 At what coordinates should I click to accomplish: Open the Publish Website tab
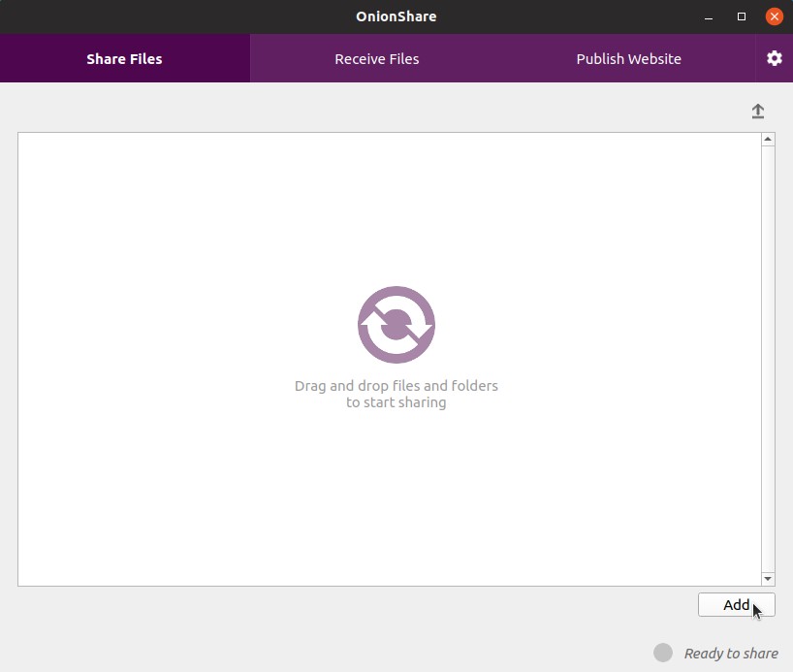click(628, 58)
